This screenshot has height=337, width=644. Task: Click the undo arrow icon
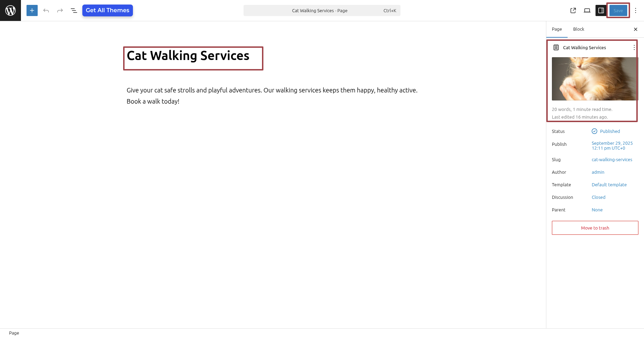(x=46, y=10)
